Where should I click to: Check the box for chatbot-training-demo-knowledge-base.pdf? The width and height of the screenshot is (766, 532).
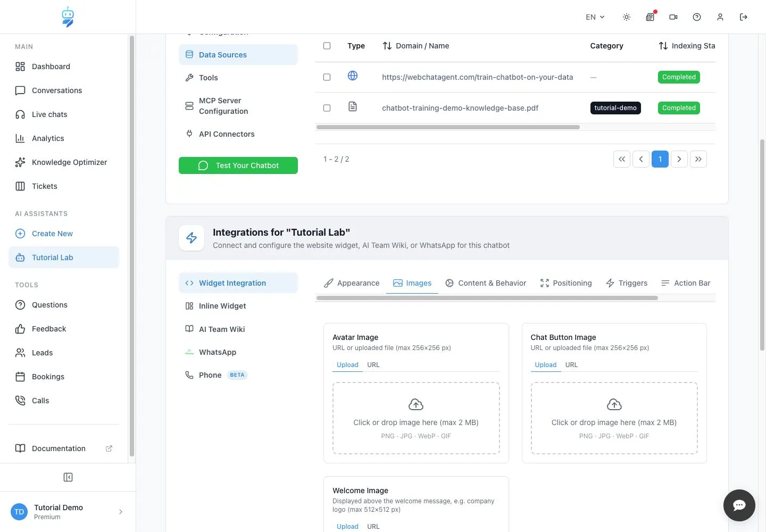327,108
